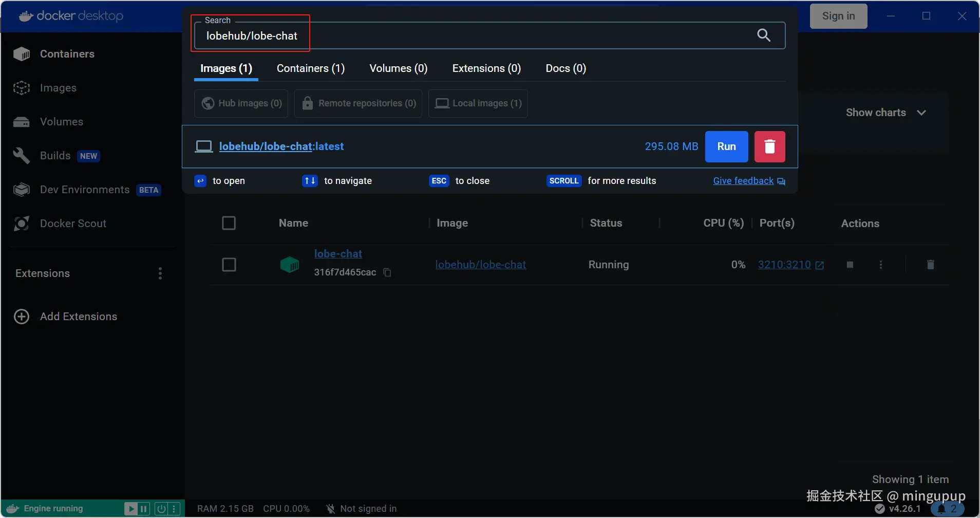Tick the checkbox for the lobe-chat container

(x=229, y=265)
